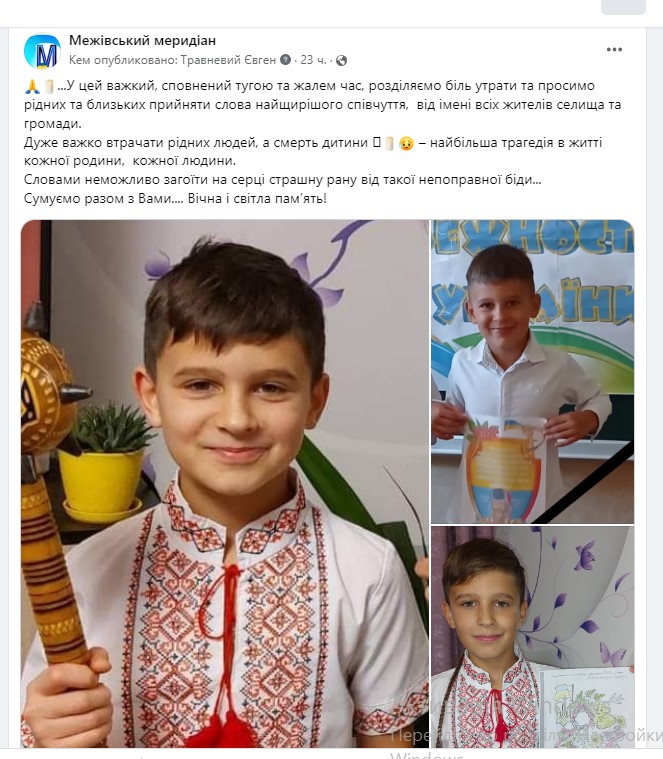Open bottom-right photo with colored drawing
663x759 pixels.
pos(532,636)
